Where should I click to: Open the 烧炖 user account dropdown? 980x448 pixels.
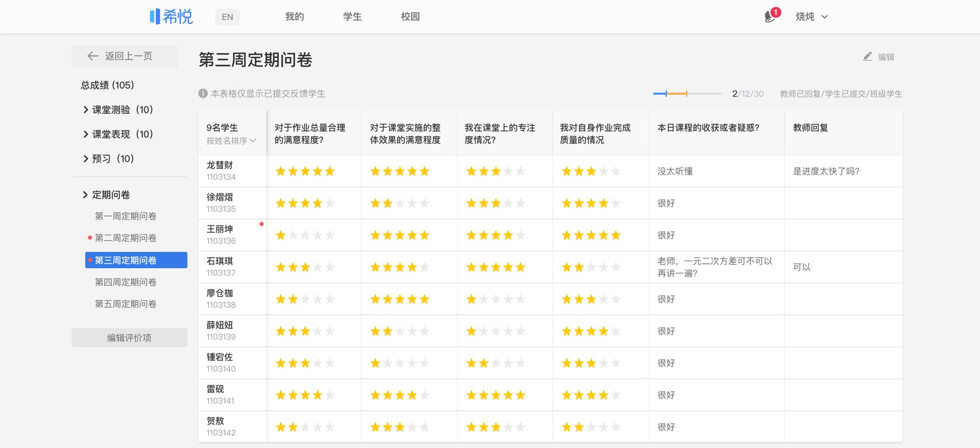[811, 17]
